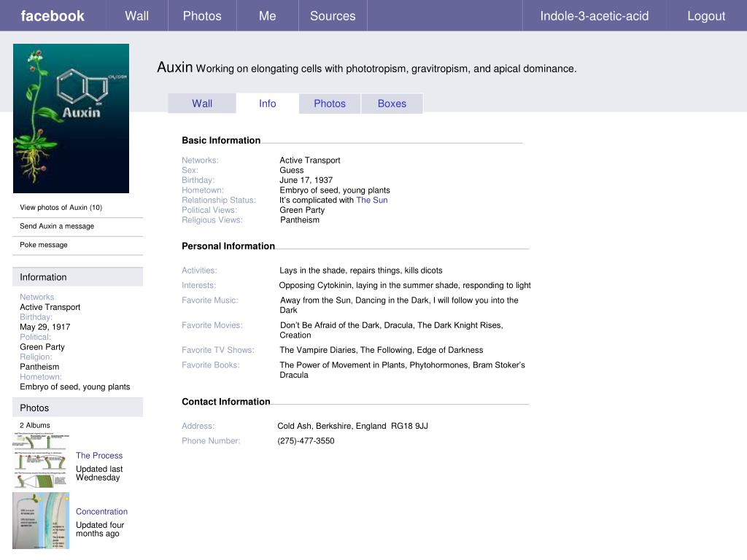Send Auxin a message
This screenshot has width=747, height=560.
(x=57, y=226)
